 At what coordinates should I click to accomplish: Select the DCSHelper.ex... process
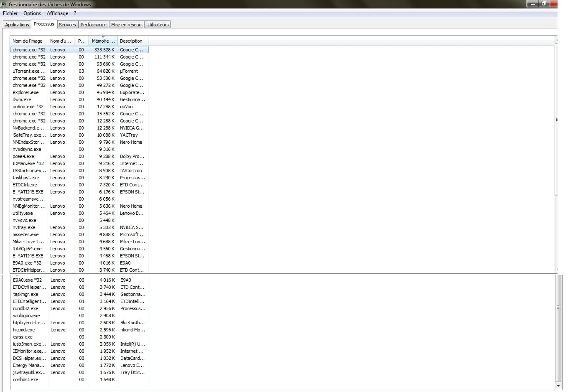click(79, 358)
